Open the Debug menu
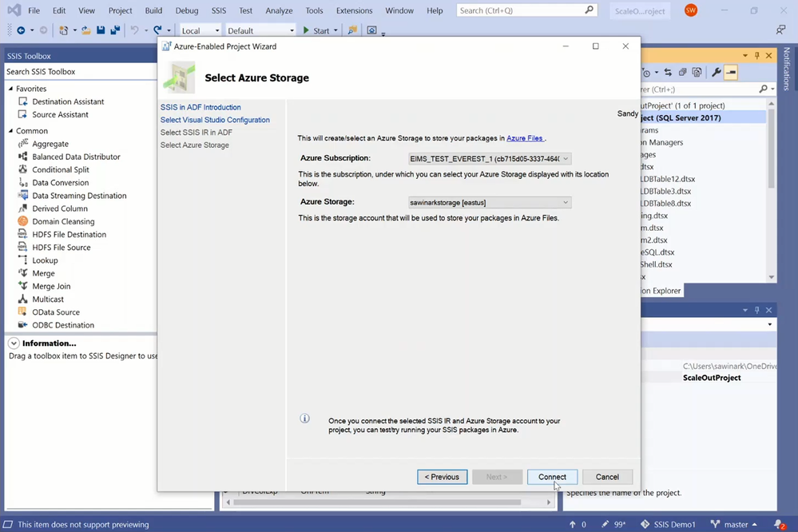 (187, 10)
